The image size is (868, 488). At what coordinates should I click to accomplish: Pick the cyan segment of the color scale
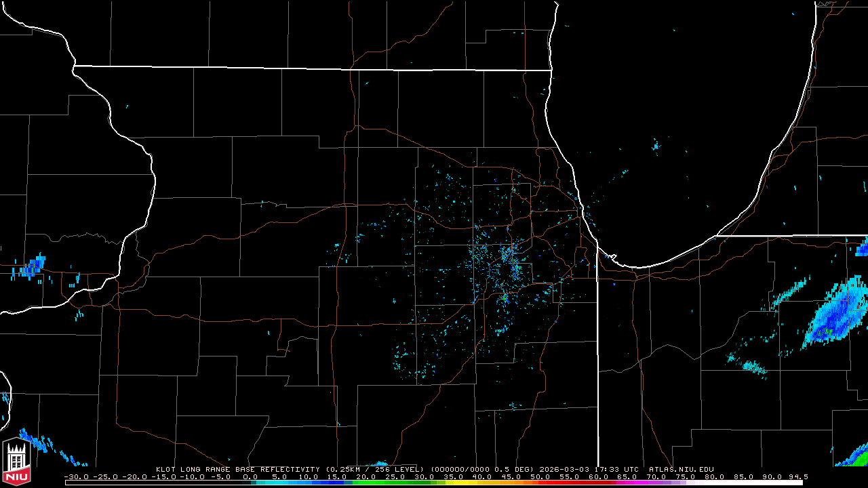[x=271, y=483]
